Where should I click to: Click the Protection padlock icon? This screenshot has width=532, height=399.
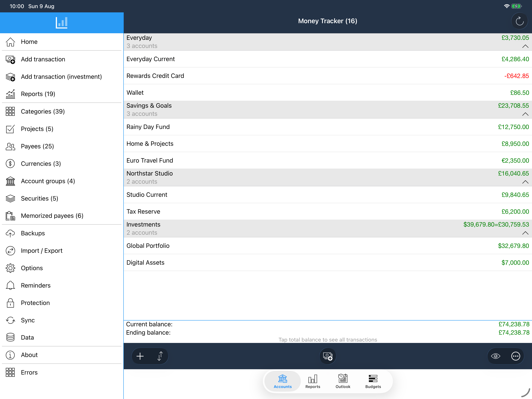[10, 303]
